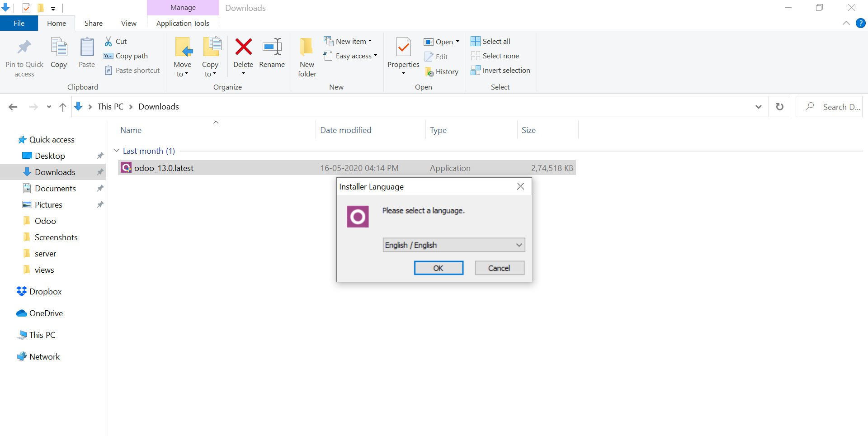Click the Rename icon in ribbon
Viewport: 868px width, 436px height.
(x=272, y=47)
